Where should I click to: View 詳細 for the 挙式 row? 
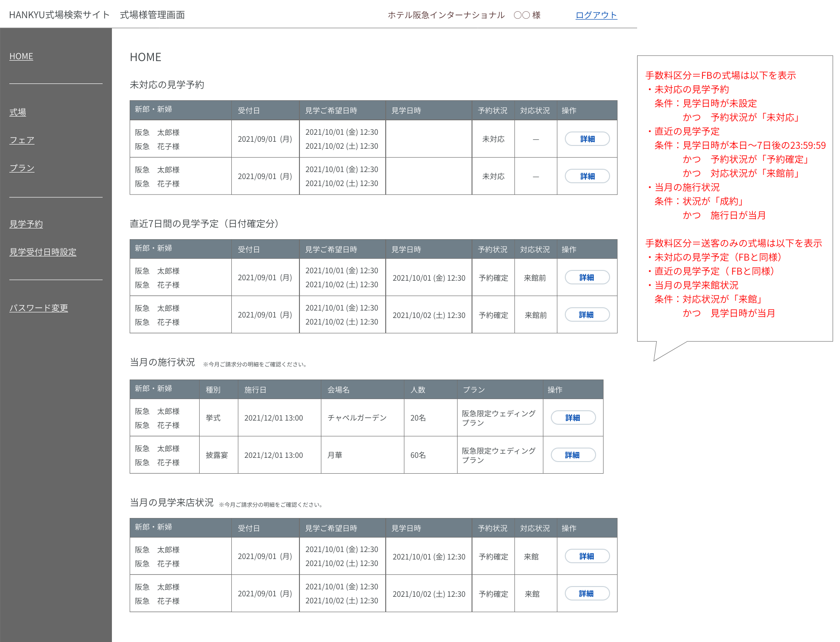573,418
